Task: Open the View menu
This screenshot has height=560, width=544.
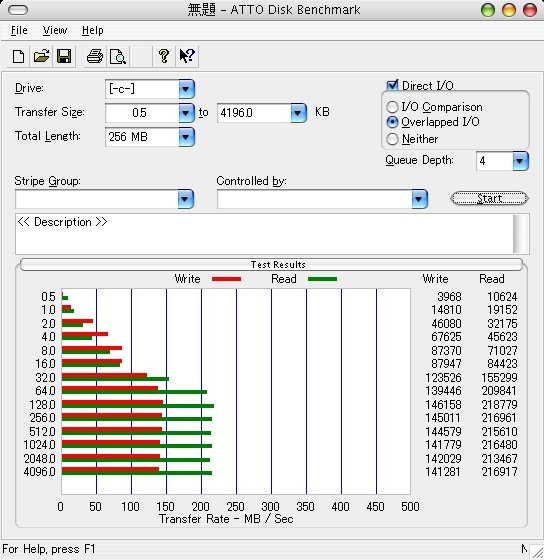Action: pos(55,31)
